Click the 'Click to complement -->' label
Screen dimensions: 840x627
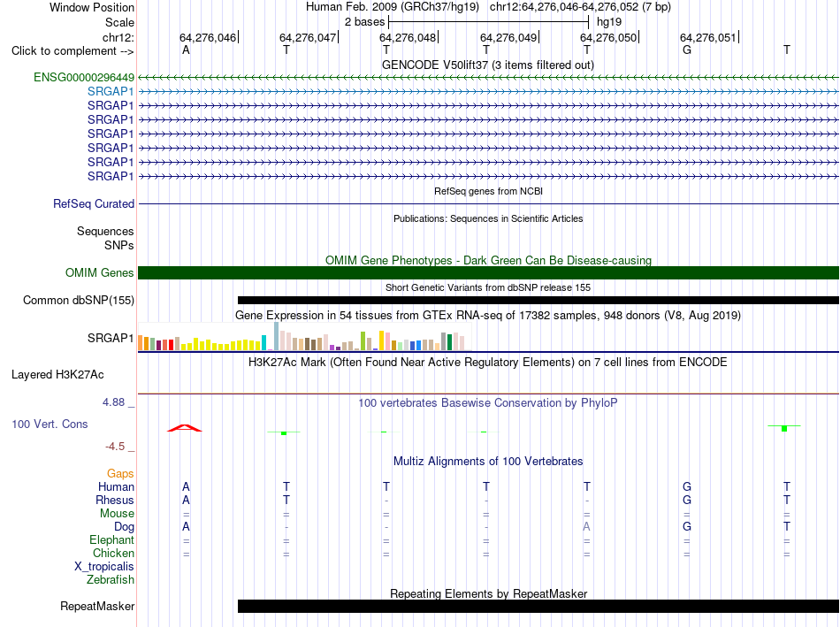[x=73, y=51]
